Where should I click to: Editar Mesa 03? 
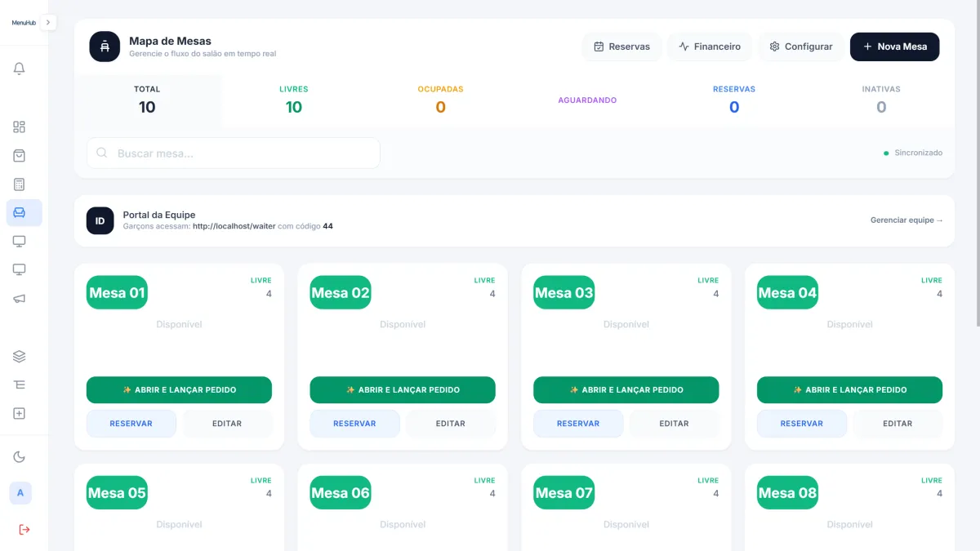click(x=675, y=424)
